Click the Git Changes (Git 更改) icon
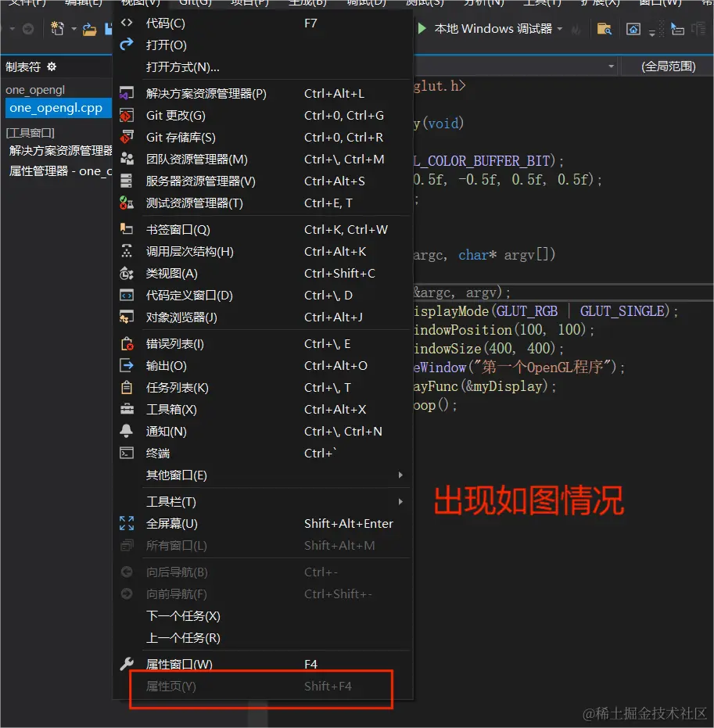Screen dimensions: 714x728 (x=126, y=115)
